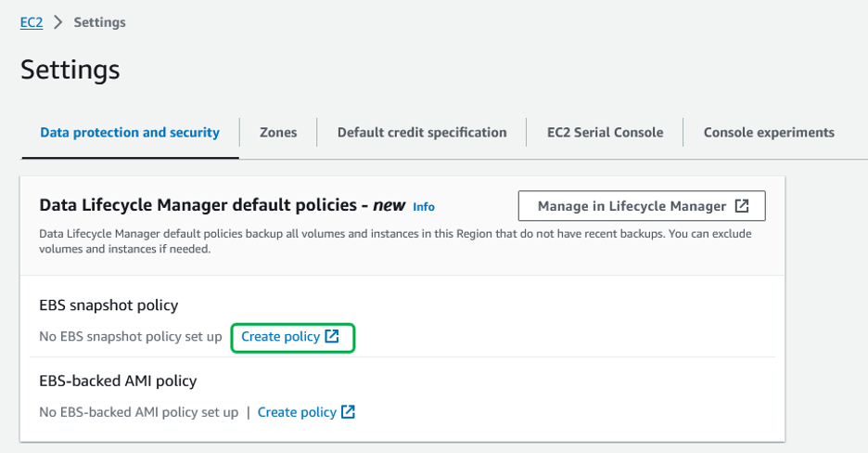Click external-link icon on Manage in Lifecycle Manager
The width and height of the screenshot is (868, 453).
[742, 206]
